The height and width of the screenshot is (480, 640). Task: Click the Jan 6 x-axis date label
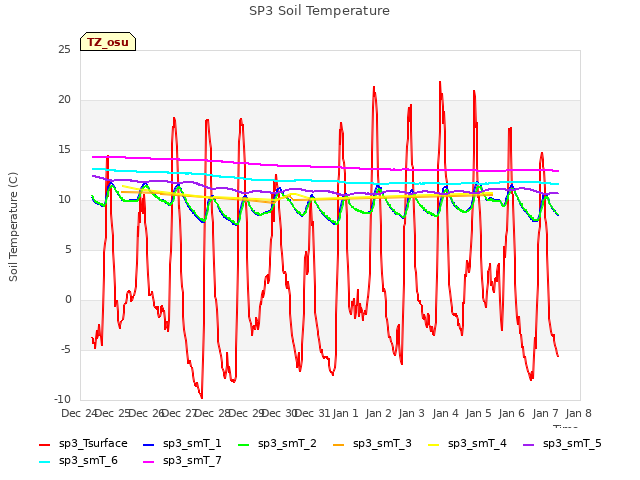tap(512, 413)
